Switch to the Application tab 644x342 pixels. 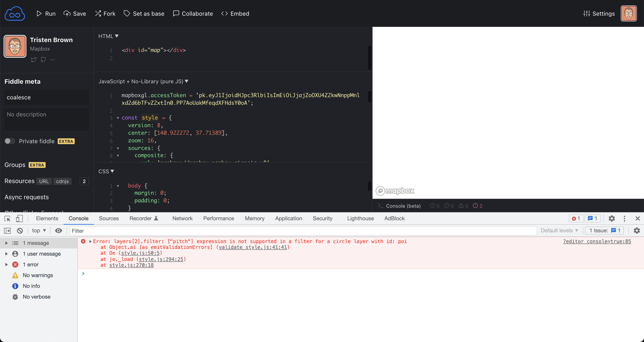click(x=288, y=218)
